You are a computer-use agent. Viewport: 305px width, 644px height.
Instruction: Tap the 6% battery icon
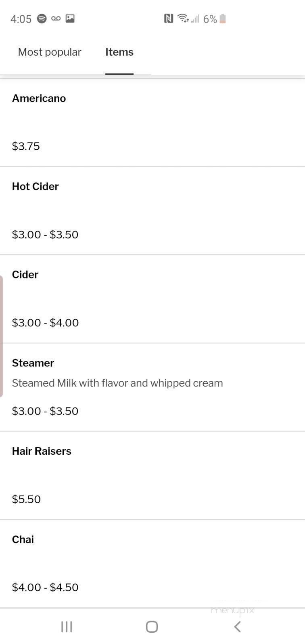[x=222, y=19]
